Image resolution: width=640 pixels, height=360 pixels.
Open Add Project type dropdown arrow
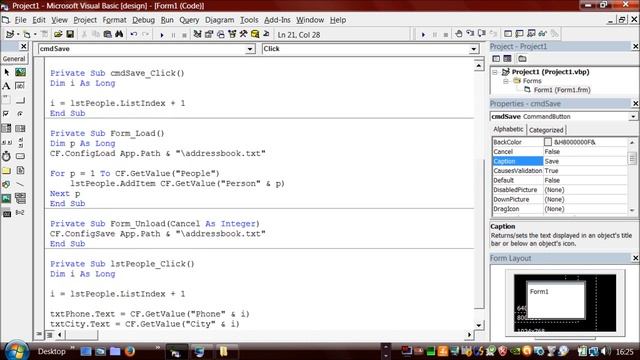pyautogui.click(x=18, y=35)
